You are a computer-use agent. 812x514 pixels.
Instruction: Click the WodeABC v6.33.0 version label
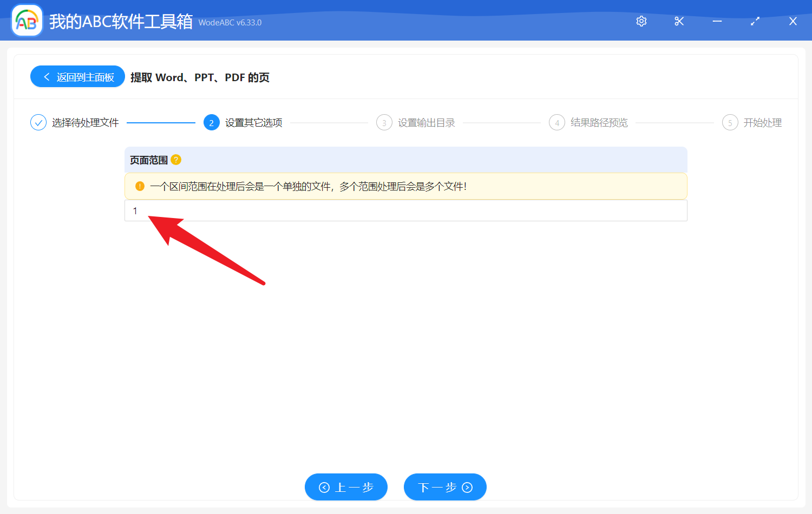[x=230, y=23]
